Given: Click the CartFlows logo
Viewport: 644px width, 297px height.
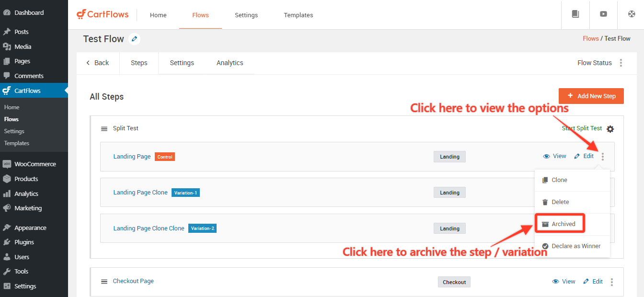Looking at the screenshot, I should point(103,14).
